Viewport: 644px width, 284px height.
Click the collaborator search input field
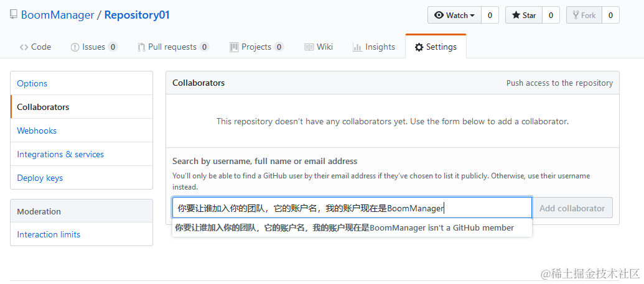coord(352,208)
